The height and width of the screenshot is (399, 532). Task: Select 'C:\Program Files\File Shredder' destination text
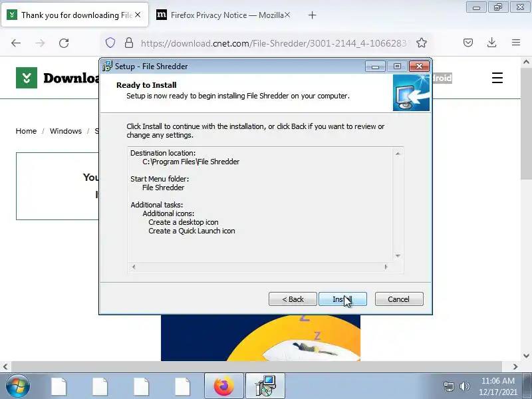click(x=191, y=162)
